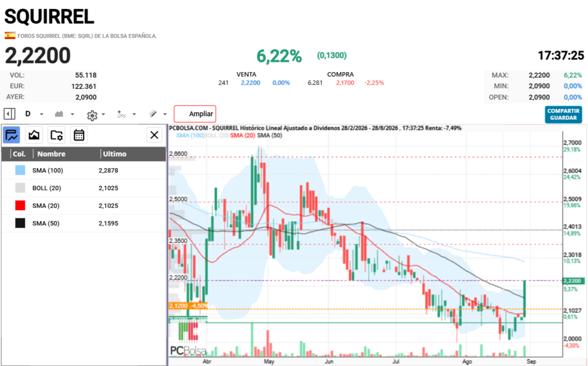Open the D timeframe dropdown arrow
This screenshot has width=588, height=366.
coord(41,114)
